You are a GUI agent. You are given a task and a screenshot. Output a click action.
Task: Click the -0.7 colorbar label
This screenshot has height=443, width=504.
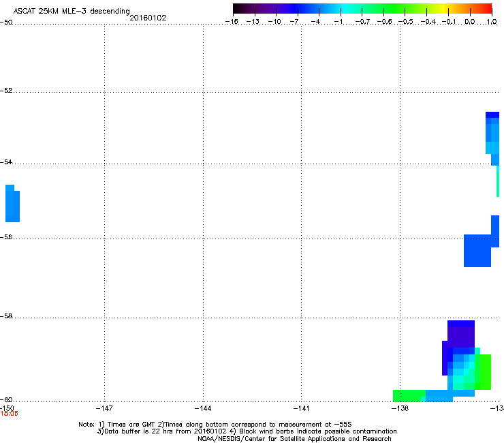[x=362, y=22]
